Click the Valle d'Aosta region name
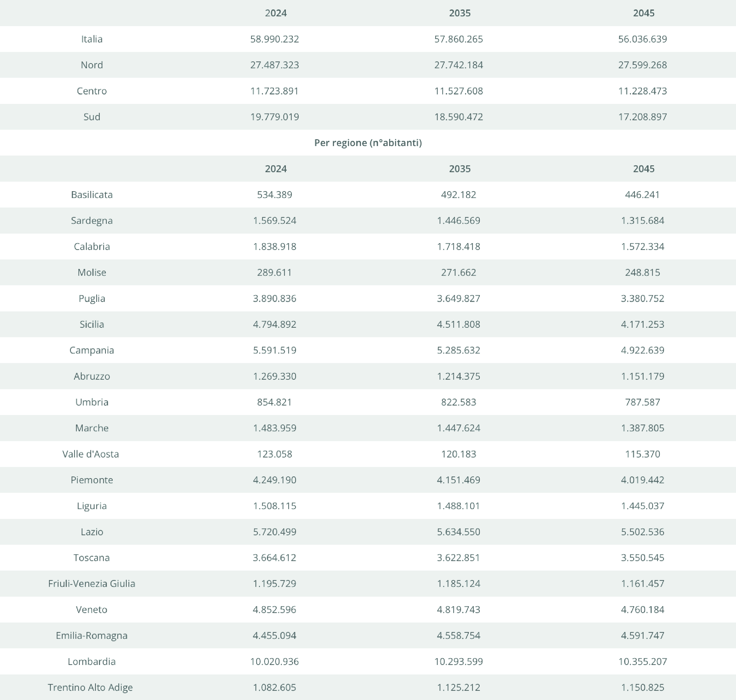Viewport: 736px width, 700px height. pos(91,454)
